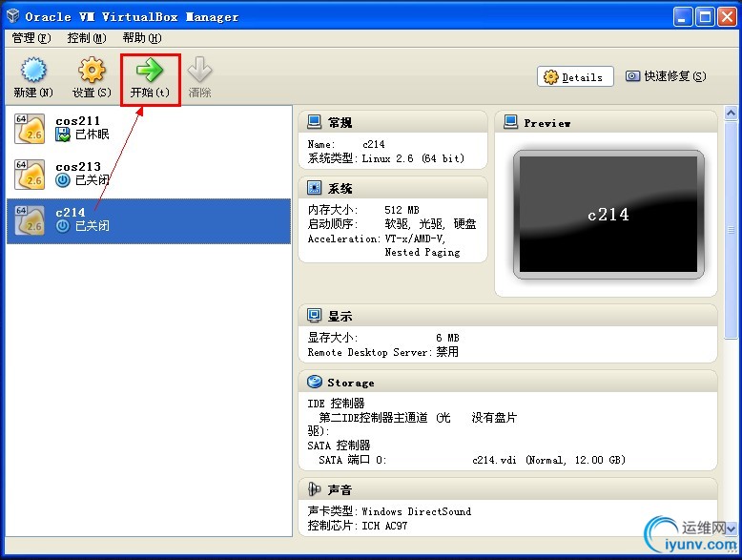Click the cos213 powered-off status icon

[x=63, y=180]
